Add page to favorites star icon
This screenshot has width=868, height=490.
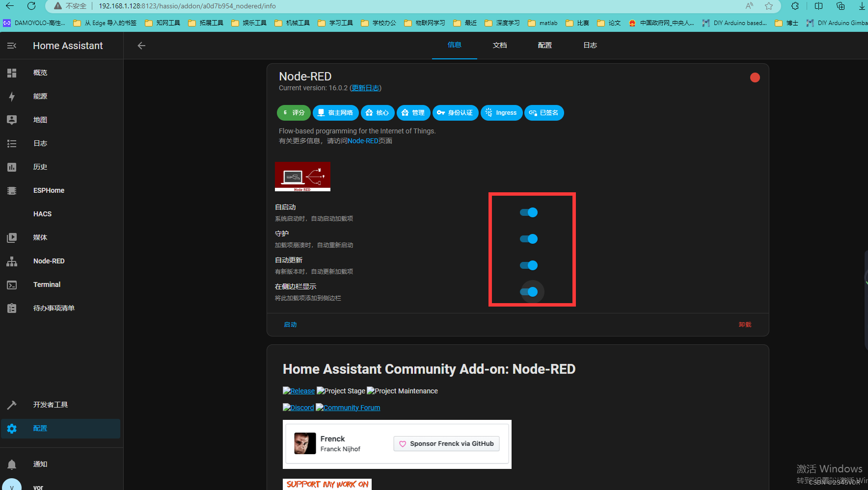(769, 6)
